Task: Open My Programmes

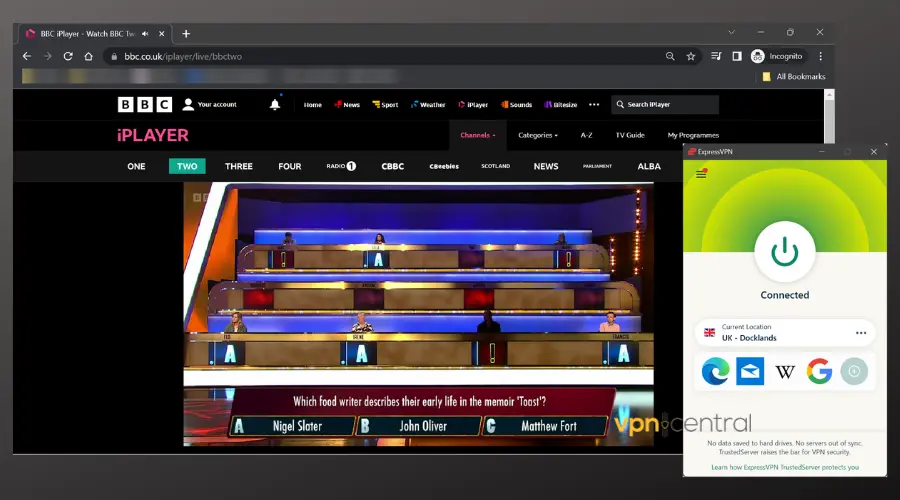Action: pyautogui.click(x=693, y=135)
